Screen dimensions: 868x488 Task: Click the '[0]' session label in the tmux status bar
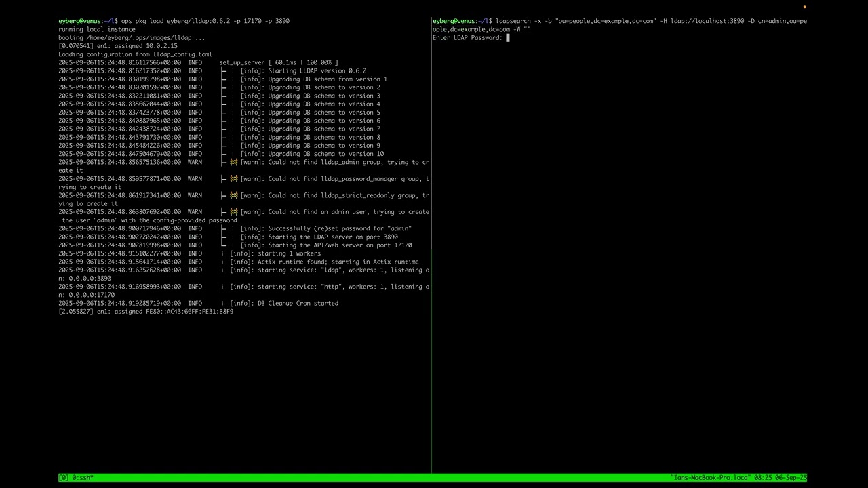click(x=64, y=478)
